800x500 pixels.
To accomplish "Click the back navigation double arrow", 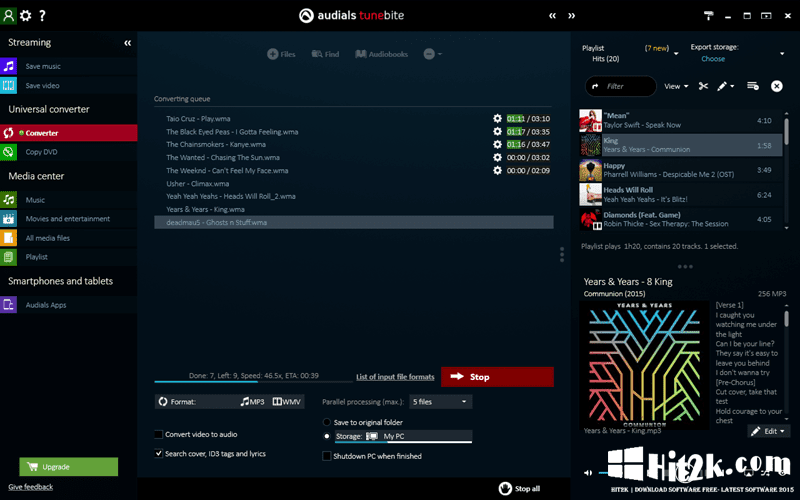I will 552,16.
